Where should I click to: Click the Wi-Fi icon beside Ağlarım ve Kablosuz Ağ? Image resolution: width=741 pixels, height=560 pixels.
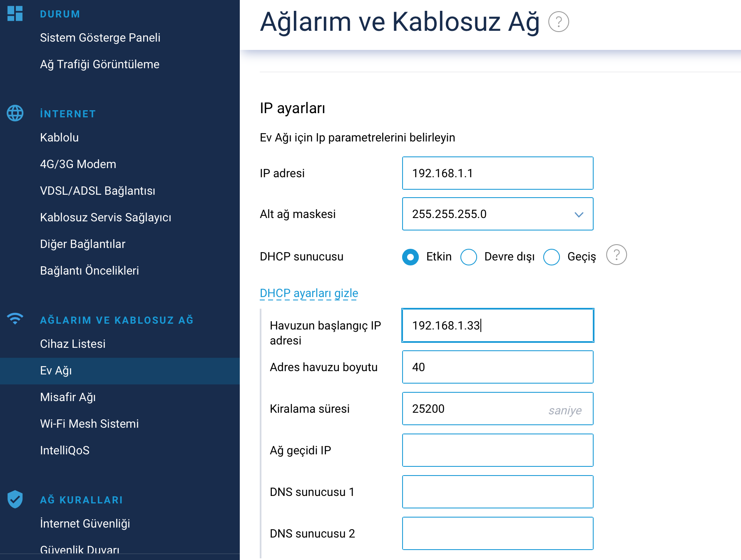point(15,319)
